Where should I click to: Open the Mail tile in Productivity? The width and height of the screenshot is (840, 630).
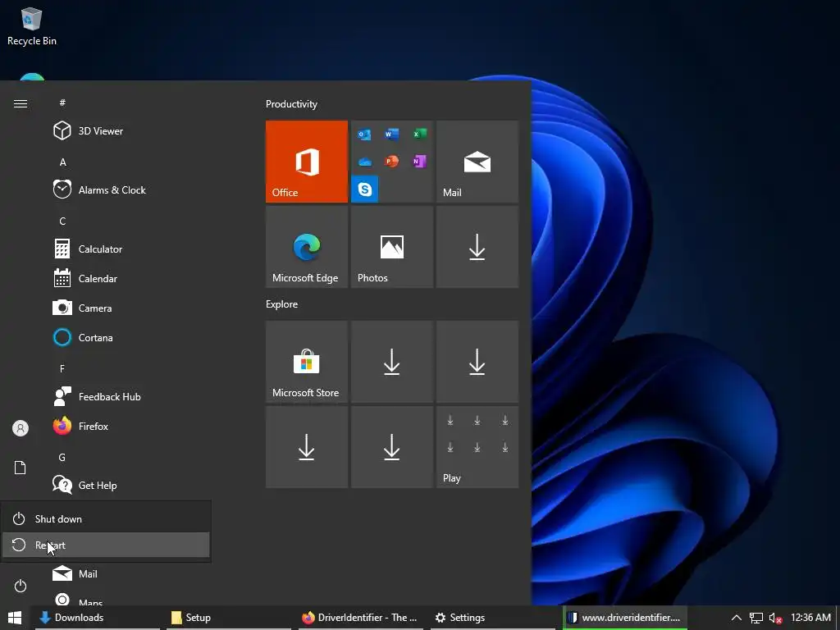coord(477,162)
